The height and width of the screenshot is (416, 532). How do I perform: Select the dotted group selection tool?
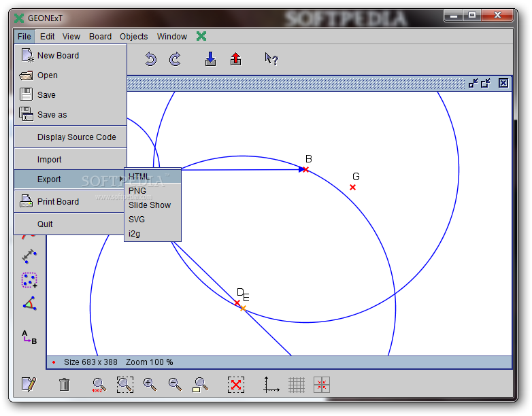pyautogui.click(x=29, y=280)
